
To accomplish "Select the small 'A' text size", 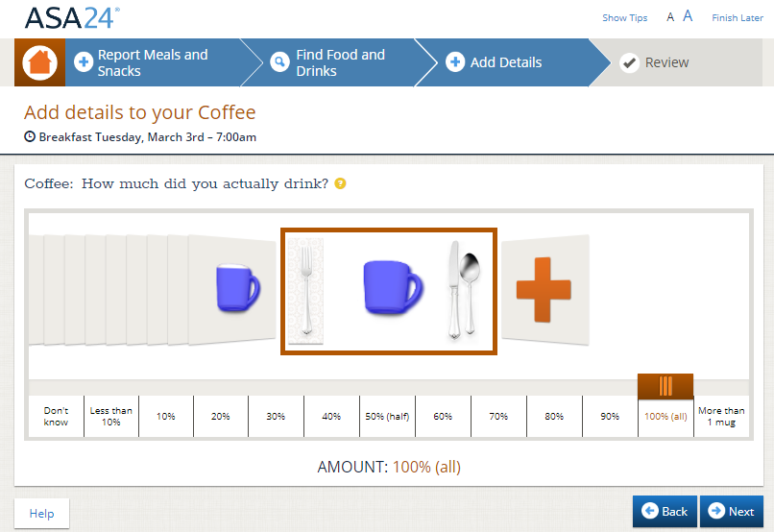I will [x=670, y=17].
